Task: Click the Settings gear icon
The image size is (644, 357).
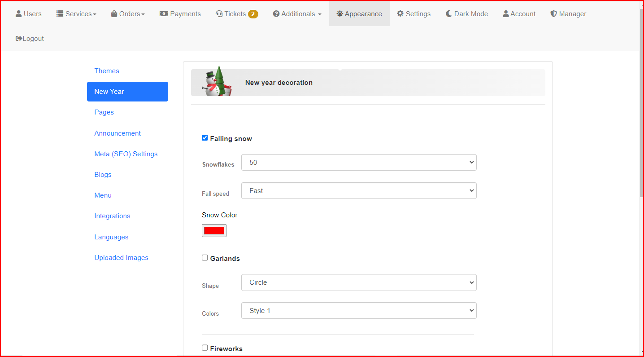Action: coord(400,14)
